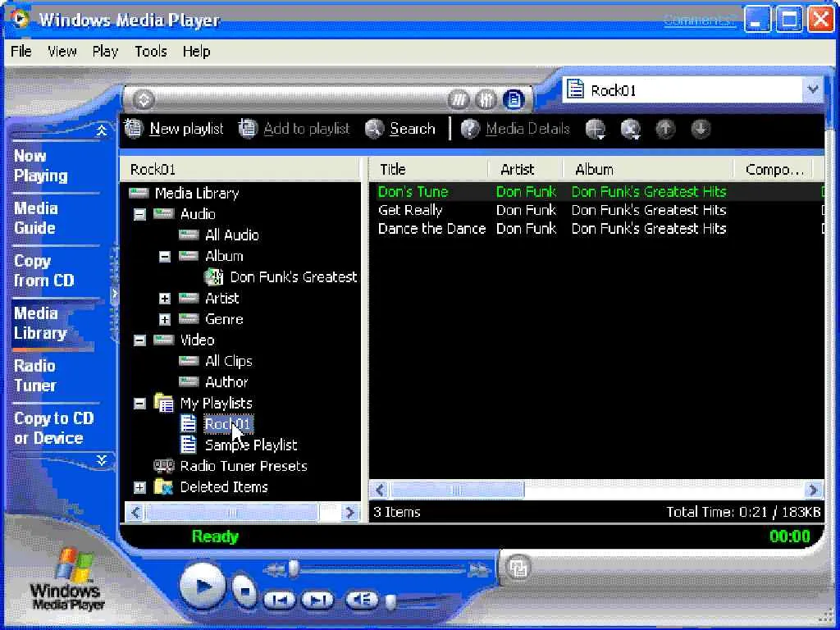Click the fast forward icon on the seek bar

click(x=478, y=570)
